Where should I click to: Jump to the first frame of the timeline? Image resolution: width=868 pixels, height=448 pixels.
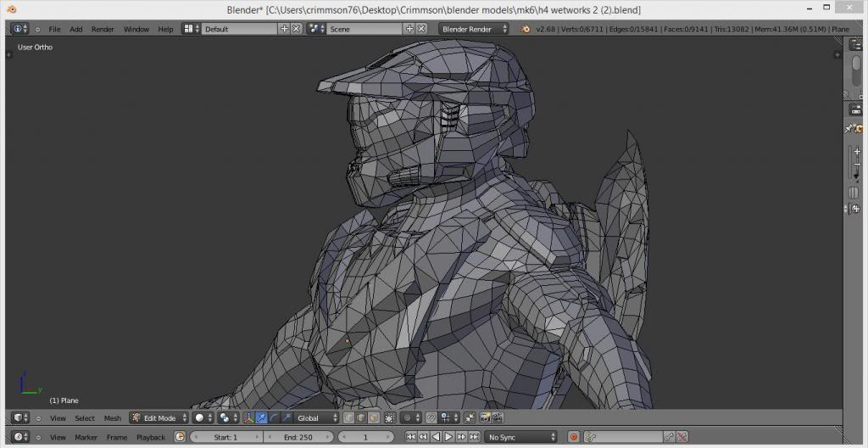coord(410,437)
